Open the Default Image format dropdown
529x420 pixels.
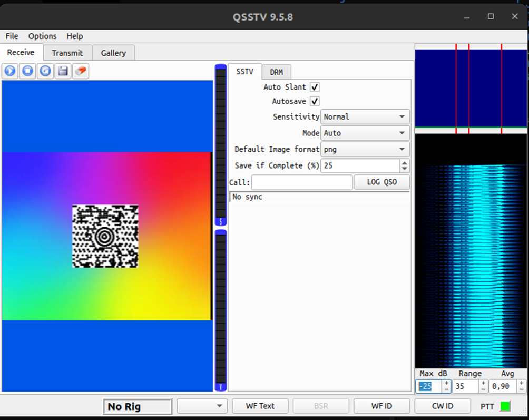point(365,150)
